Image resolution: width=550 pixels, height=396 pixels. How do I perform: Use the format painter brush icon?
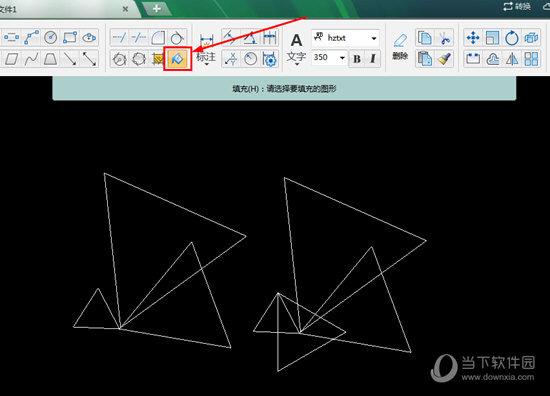(444, 59)
